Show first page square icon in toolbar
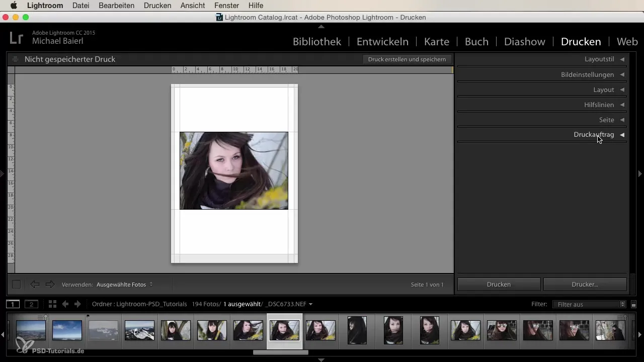Screen dimensions: 644x362 click(16, 285)
